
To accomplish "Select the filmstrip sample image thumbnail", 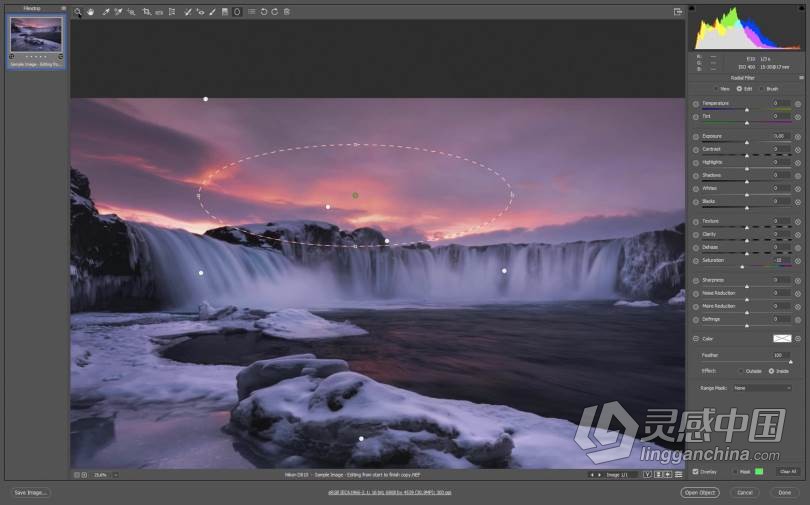I will (36, 34).
